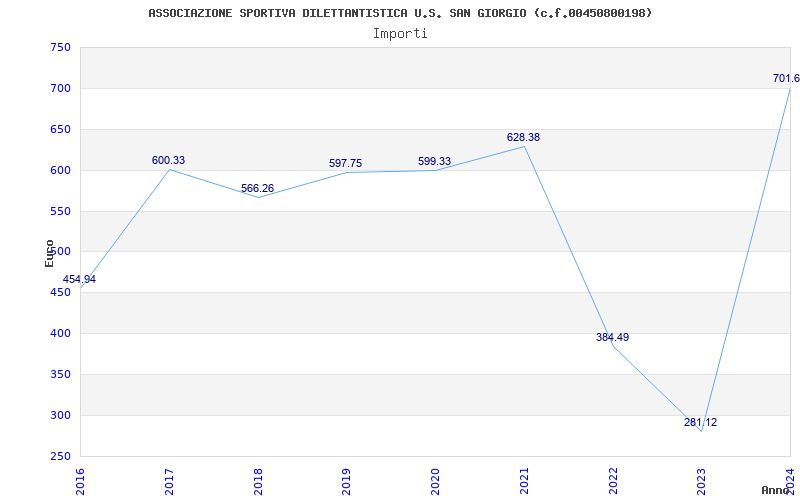The height and width of the screenshot is (500, 800).
Task: Click the Anno x-axis title
Action: point(776,490)
